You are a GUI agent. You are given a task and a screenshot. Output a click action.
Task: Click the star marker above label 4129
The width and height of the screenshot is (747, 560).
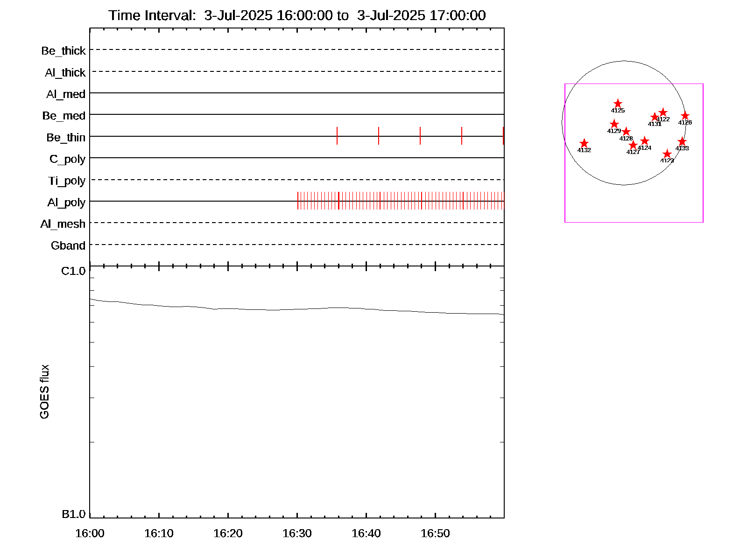click(x=614, y=124)
